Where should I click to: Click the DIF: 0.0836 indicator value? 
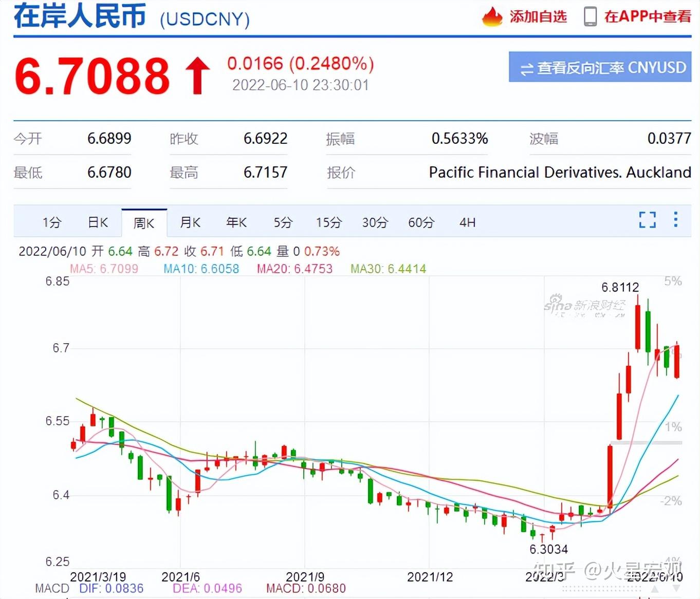click(112, 588)
